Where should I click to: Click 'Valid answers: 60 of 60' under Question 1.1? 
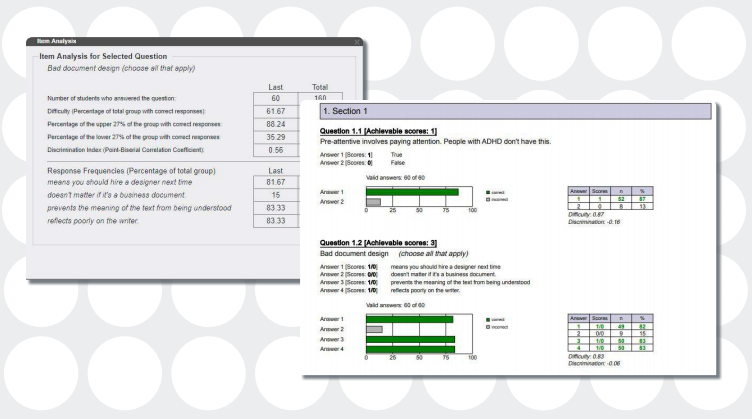click(395, 177)
